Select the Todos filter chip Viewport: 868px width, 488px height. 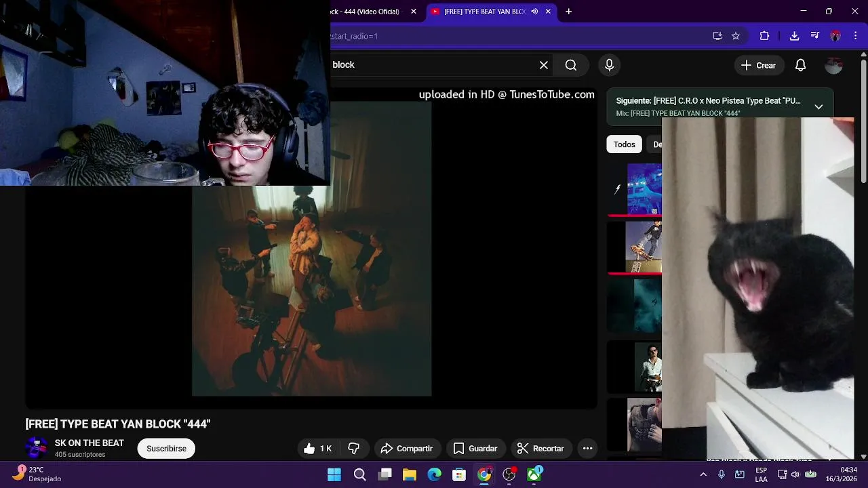(625, 144)
